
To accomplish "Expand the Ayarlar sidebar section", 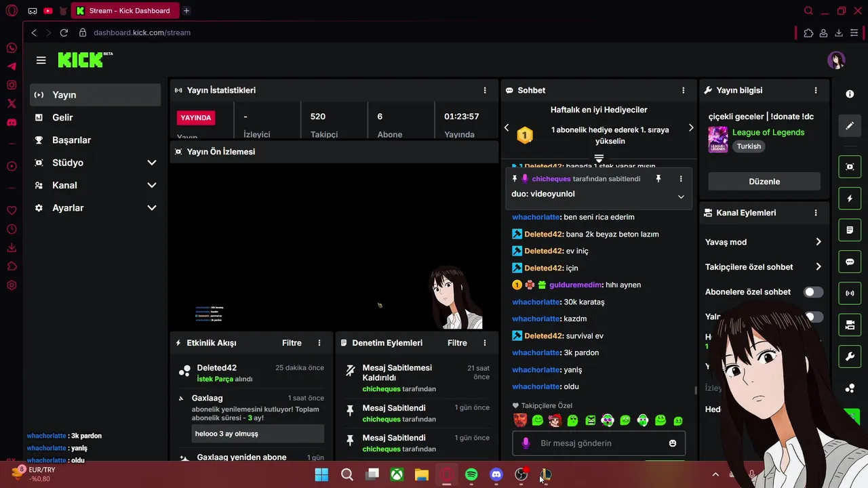I will point(152,208).
